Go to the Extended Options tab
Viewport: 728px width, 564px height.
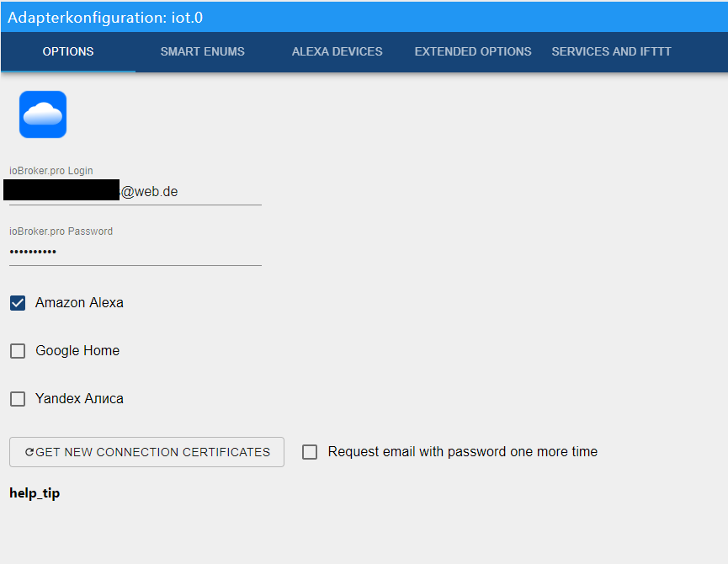(473, 51)
